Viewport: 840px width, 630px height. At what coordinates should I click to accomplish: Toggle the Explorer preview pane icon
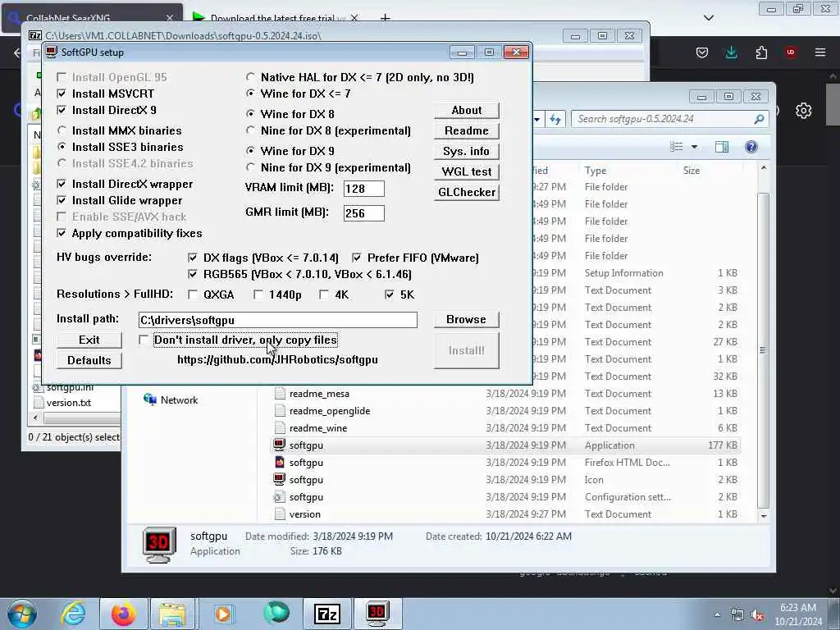point(722,147)
